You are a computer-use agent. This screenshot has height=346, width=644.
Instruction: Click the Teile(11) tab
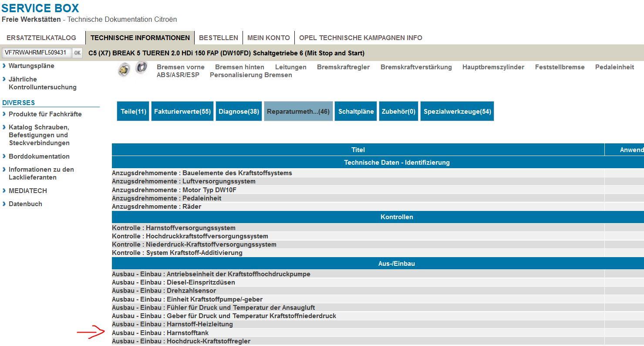pos(133,111)
